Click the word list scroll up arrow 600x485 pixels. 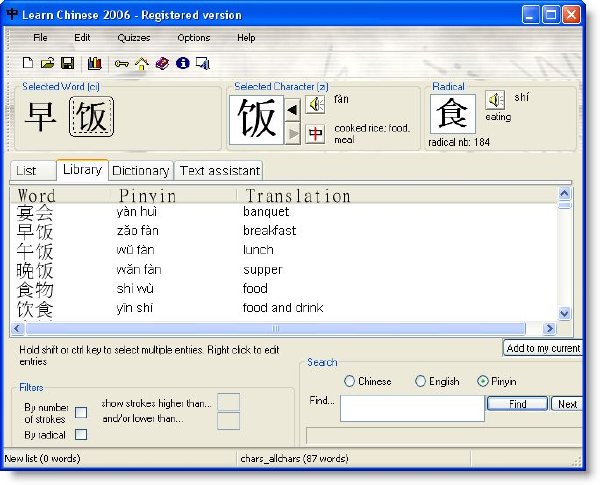click(564, 193)
